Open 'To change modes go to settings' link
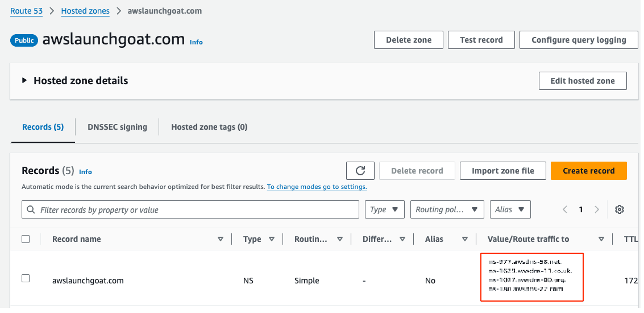The height and width of the screenshot is (313, 644). tap(317, 187)
